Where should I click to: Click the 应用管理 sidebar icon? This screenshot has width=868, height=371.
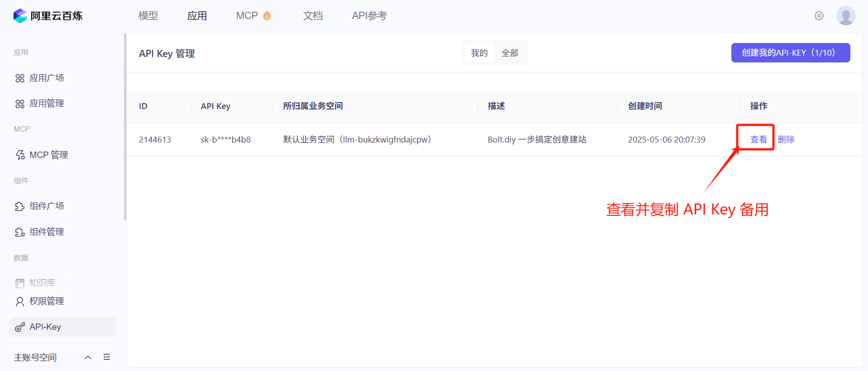coord(20,104)
